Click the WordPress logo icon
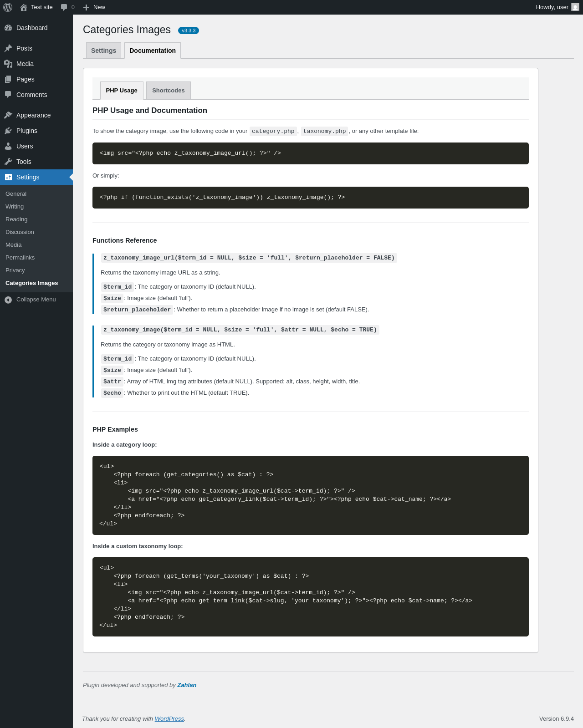 tap(8, 7)
